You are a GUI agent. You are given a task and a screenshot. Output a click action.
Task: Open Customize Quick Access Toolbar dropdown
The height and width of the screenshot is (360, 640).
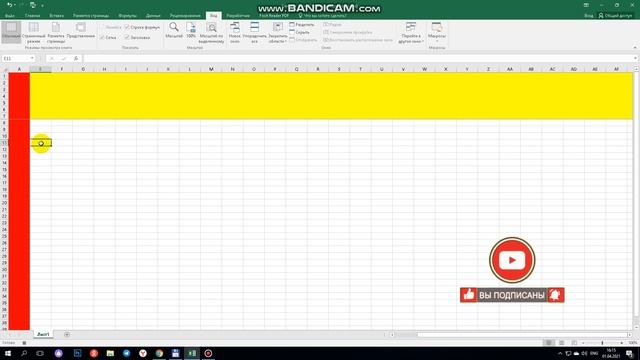[42, 5]
